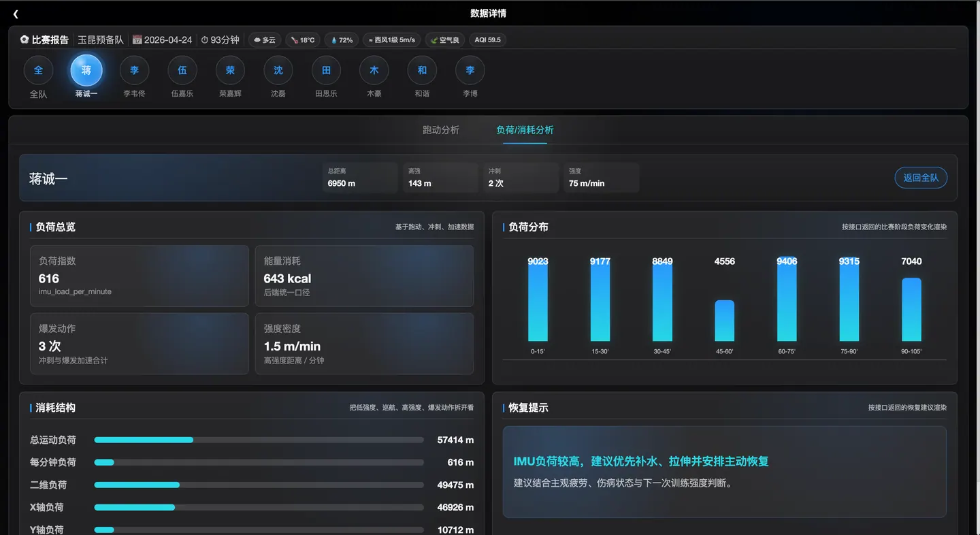The height and width of the screenshot is (535, 980).
Task: Click the 返回全队 button
Action: click(921, 178)
